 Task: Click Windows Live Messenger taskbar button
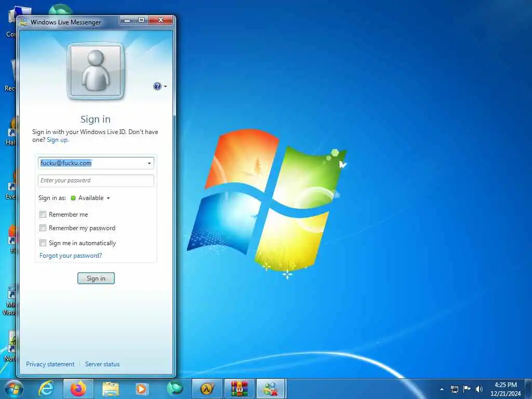pos(271,389)
